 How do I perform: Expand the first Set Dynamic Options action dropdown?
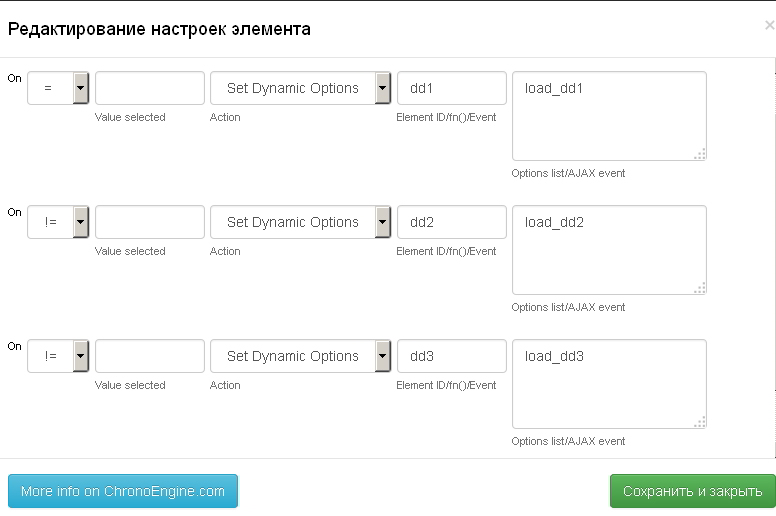pyautogui.click(x=301, y=88)
